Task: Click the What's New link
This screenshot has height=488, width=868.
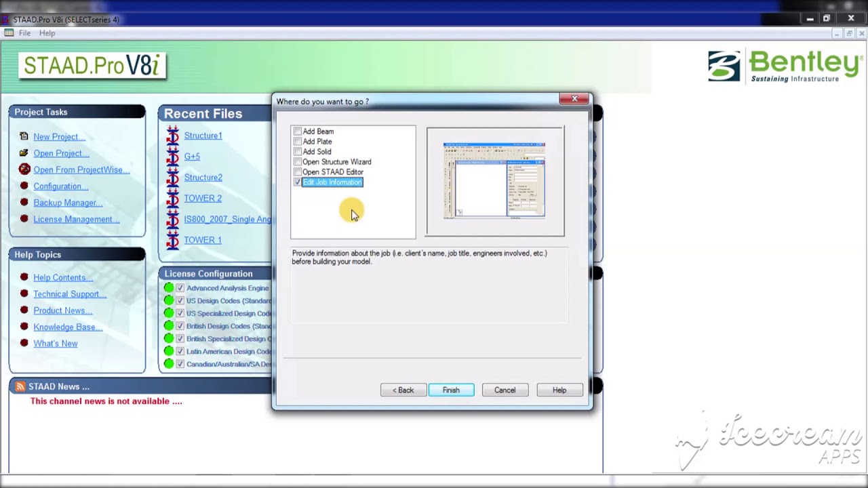Action: tap(56, 344)
